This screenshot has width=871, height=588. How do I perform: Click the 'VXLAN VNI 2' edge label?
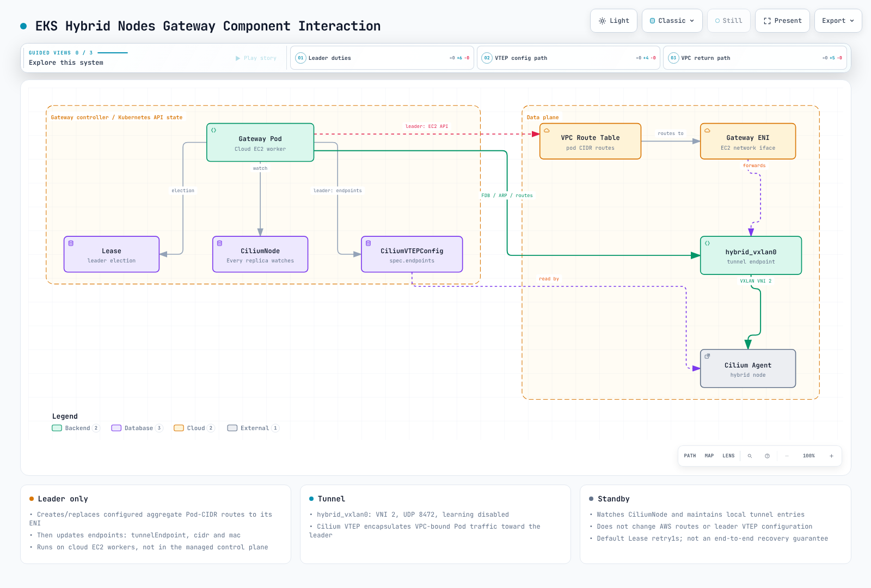coord(756,281)
